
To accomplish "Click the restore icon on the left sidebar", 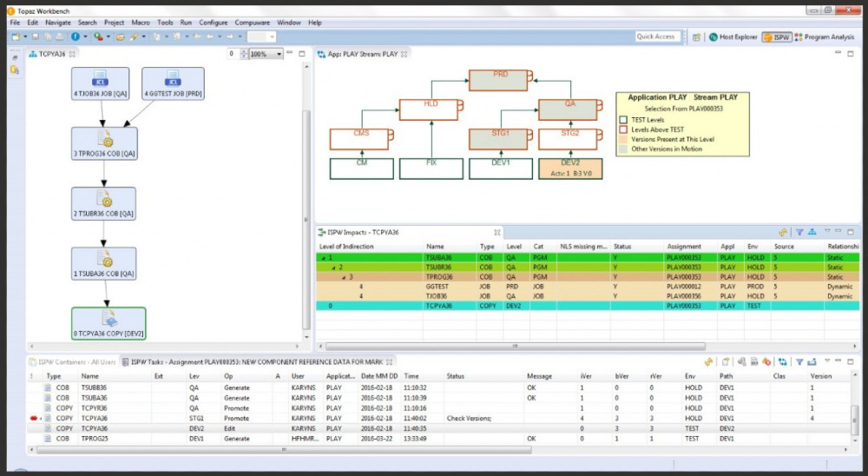I will [15, 57].
